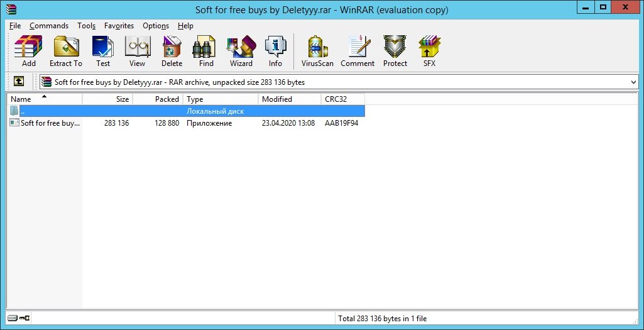Launch the Wizard tool
The width and height of the screenshot is (644, 330).
(x=241, y=51)
